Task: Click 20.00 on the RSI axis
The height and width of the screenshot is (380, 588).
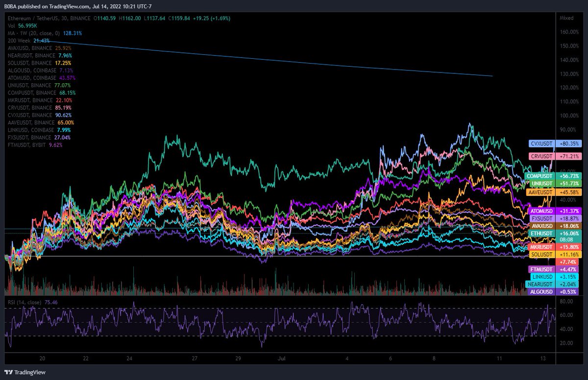Action: click(x=566, y=343)
